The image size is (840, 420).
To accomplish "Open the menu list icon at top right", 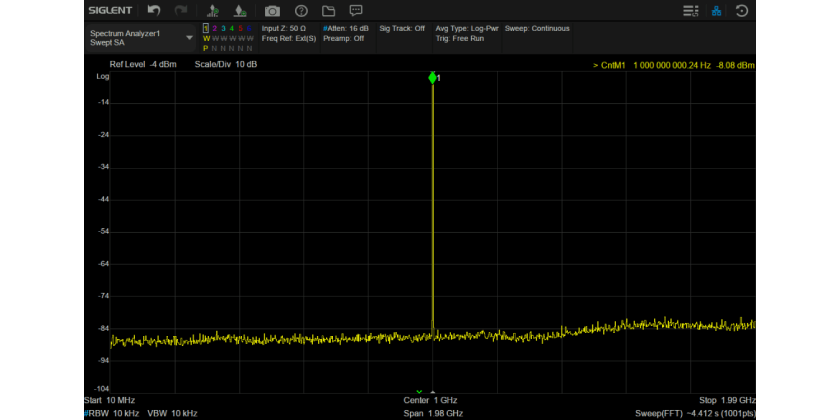I will point(690,10).
